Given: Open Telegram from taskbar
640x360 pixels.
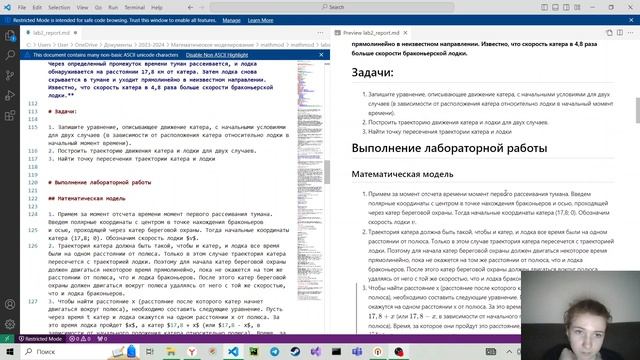Looking at the screenshot, I should [274, 351].
